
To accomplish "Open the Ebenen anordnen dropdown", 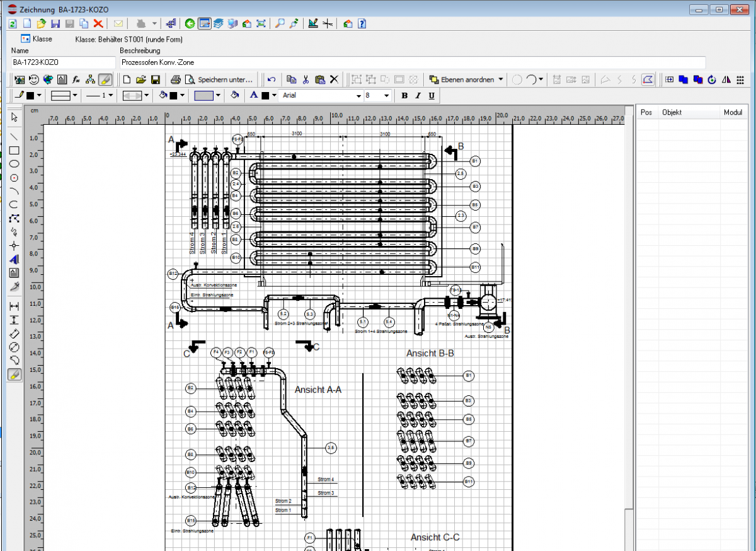I will coord(466,79).
